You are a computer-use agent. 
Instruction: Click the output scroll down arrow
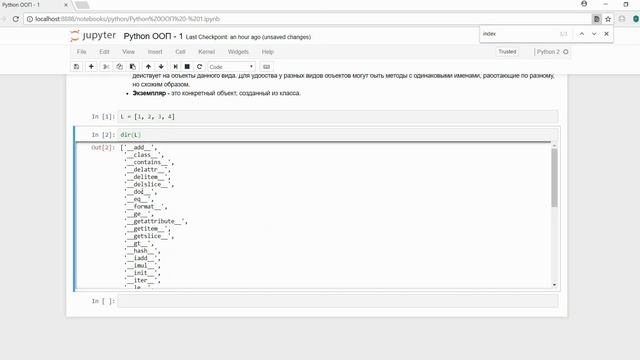554,284
